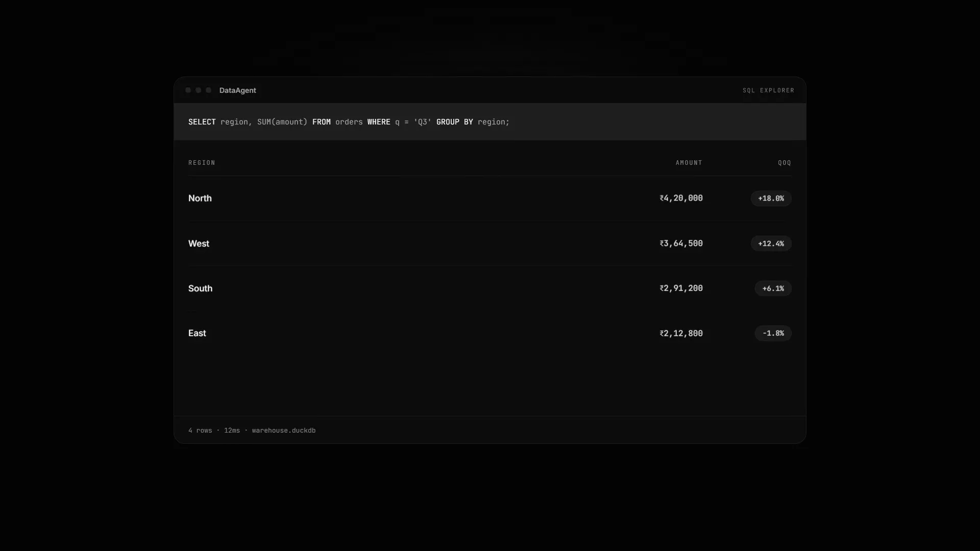Click the QOQ column header

click(x=785, y=163)
